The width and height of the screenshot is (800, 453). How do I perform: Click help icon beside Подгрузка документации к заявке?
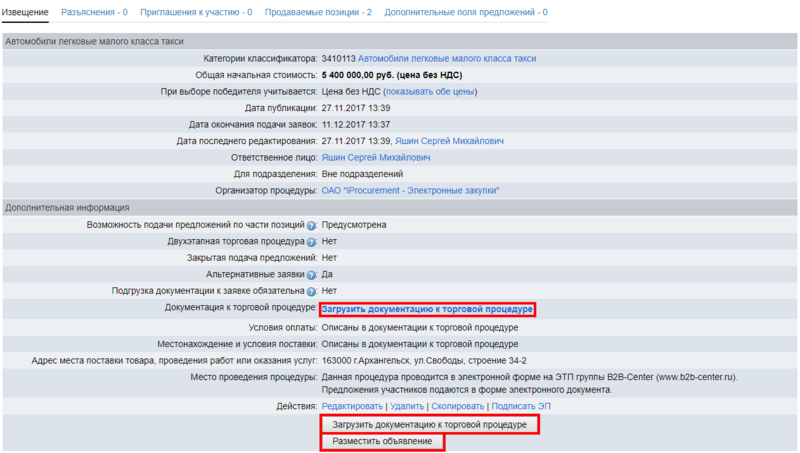311,292
